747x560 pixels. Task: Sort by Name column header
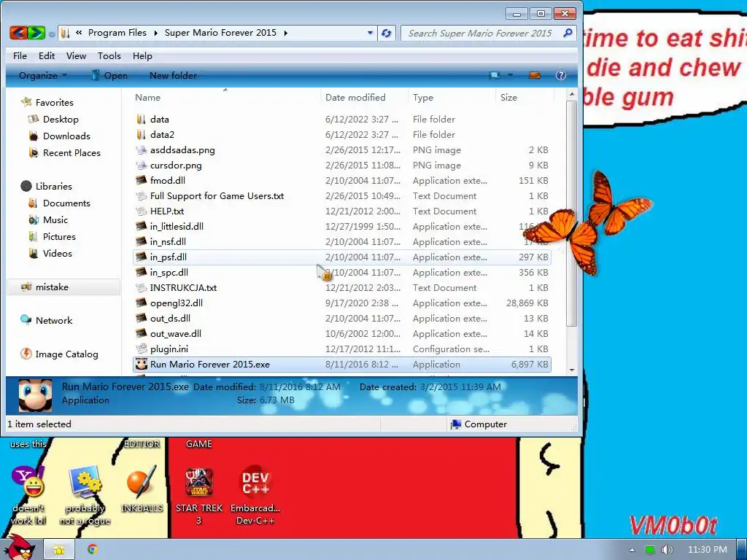(147, 97)
